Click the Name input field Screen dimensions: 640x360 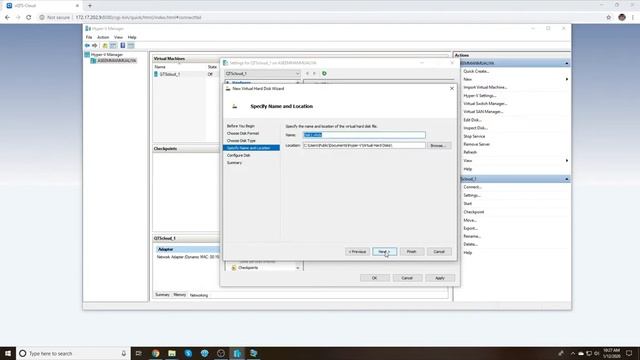[x=364, y=135]
